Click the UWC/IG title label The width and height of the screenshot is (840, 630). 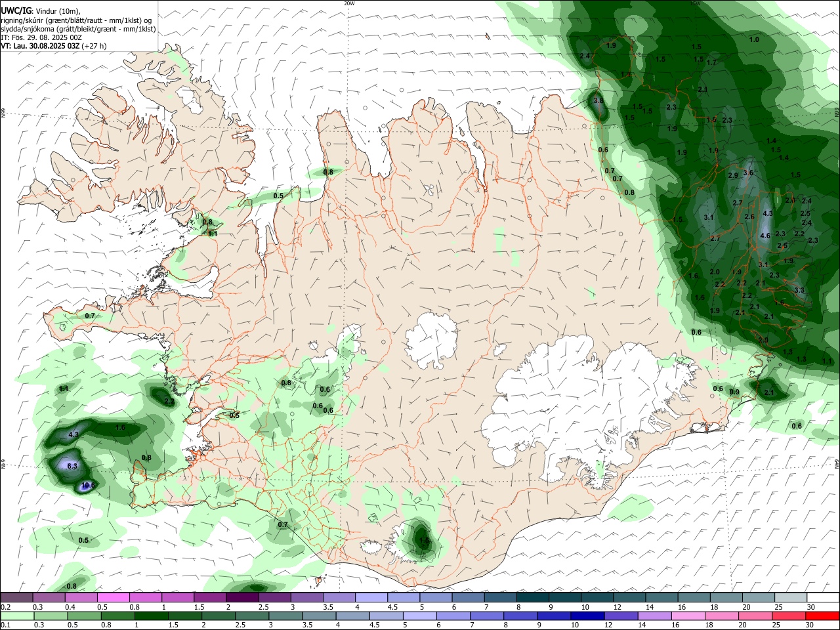click(16, 10)
